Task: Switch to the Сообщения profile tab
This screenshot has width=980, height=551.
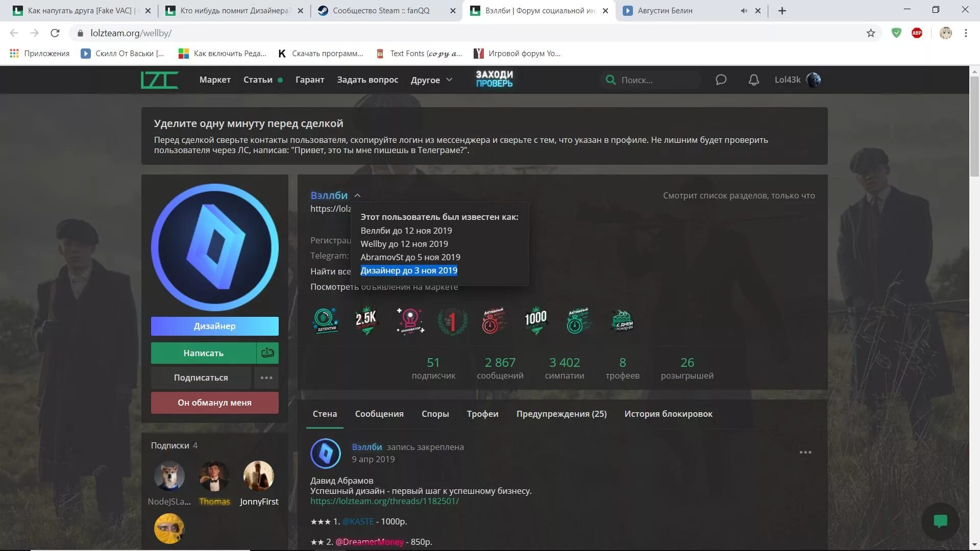Action: coord(379,414)
